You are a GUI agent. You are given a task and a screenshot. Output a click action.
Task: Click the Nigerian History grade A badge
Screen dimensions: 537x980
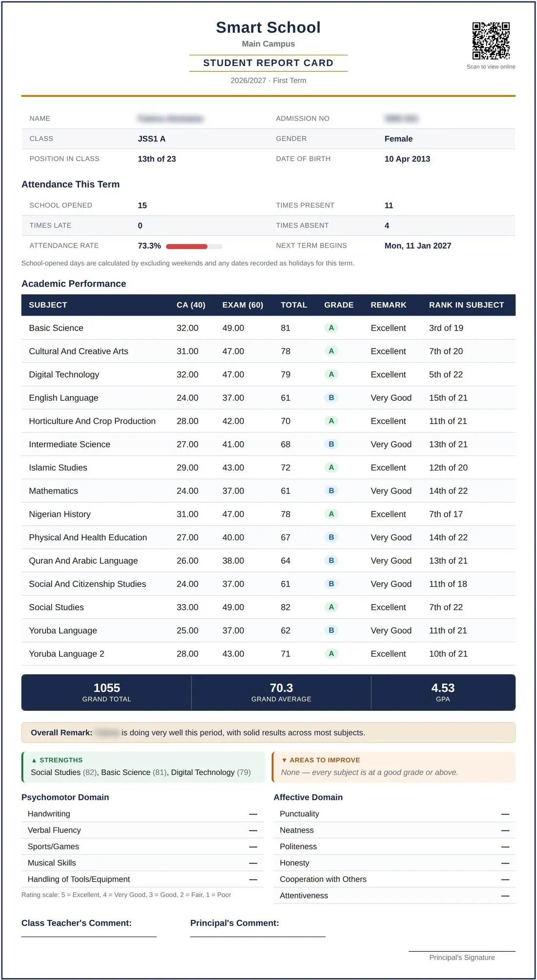[x=331, y=514]
